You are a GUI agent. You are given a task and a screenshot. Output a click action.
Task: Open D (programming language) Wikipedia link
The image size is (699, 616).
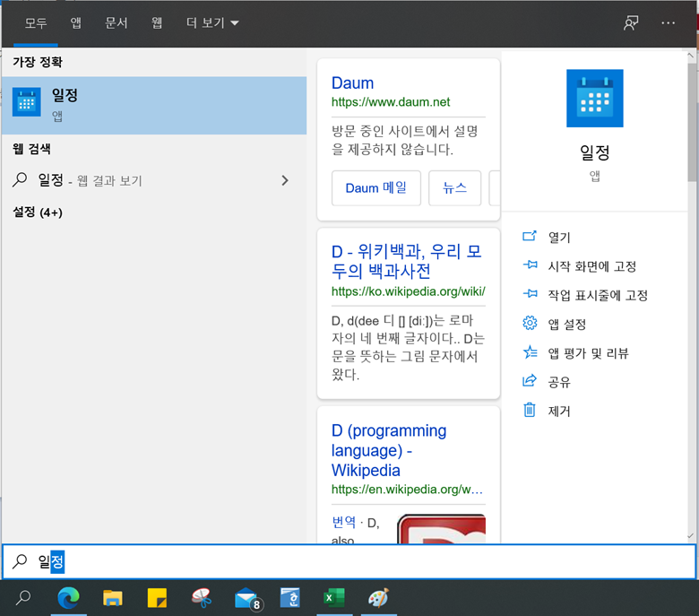tap(389, 450)
